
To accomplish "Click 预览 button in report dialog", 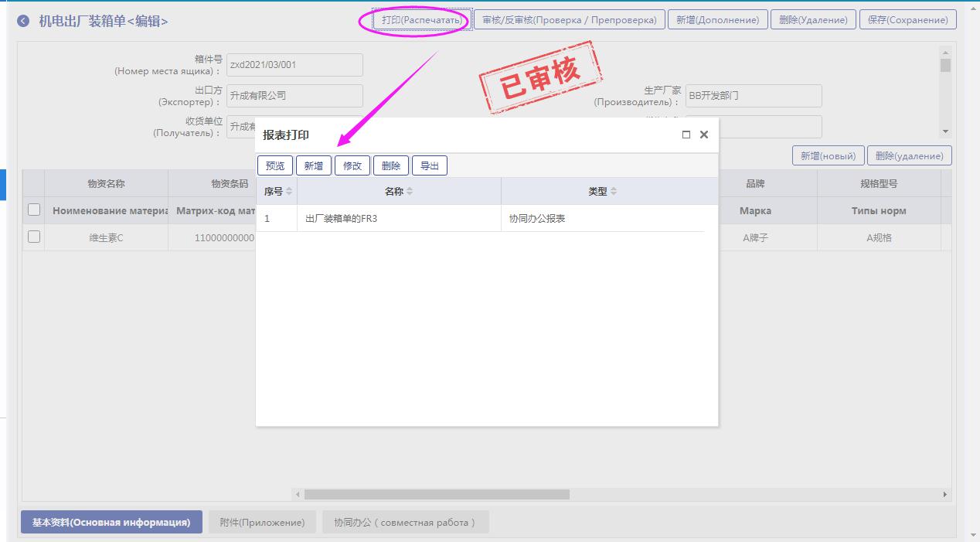I will [274, 165].
